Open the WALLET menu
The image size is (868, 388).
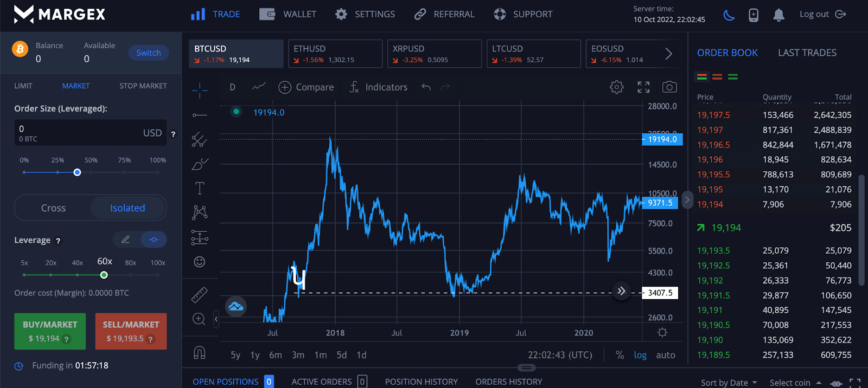point(288,14)
